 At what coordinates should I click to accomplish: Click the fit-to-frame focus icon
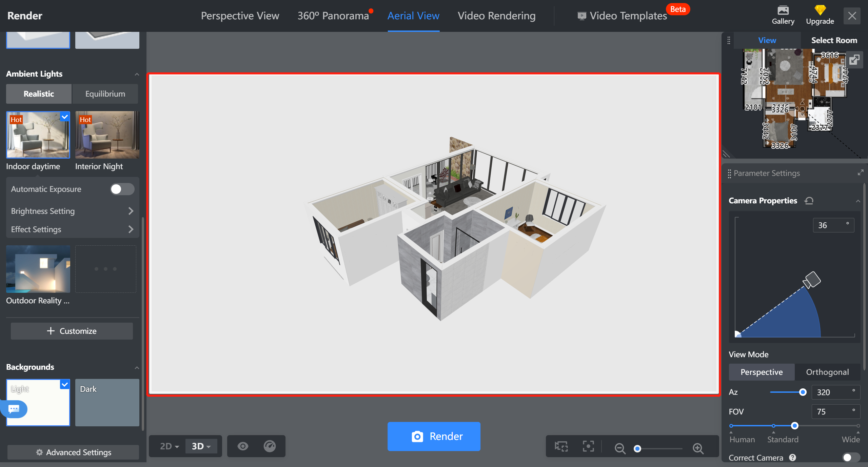588,446
